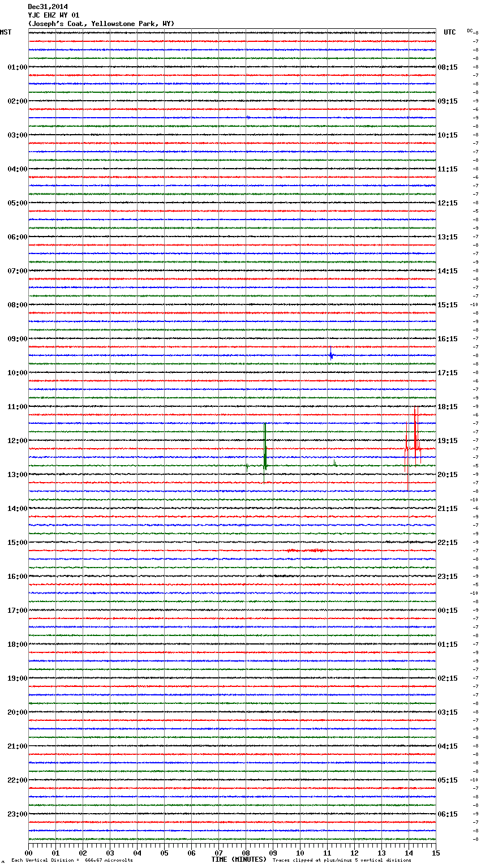Click the 04:15 UTC time label
The image size is (481, 868).
point(448,746)
